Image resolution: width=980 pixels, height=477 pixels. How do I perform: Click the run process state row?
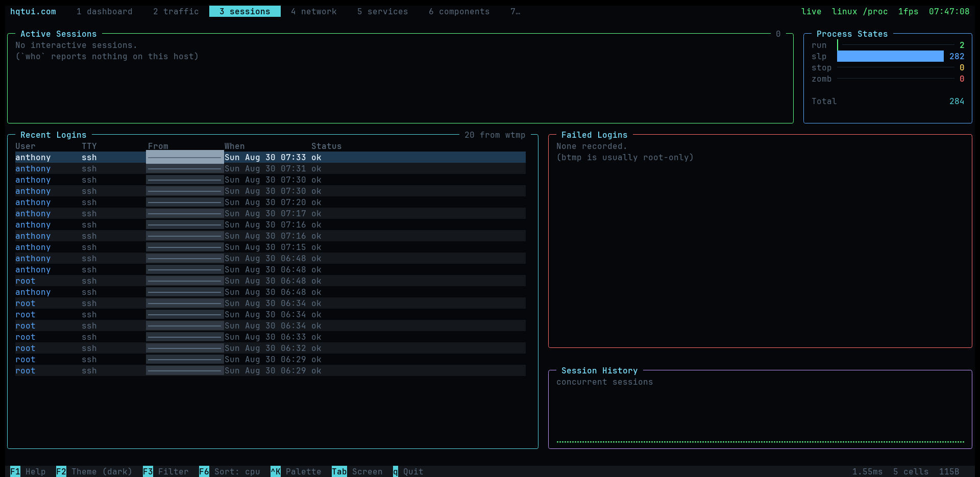pos(888,45)
